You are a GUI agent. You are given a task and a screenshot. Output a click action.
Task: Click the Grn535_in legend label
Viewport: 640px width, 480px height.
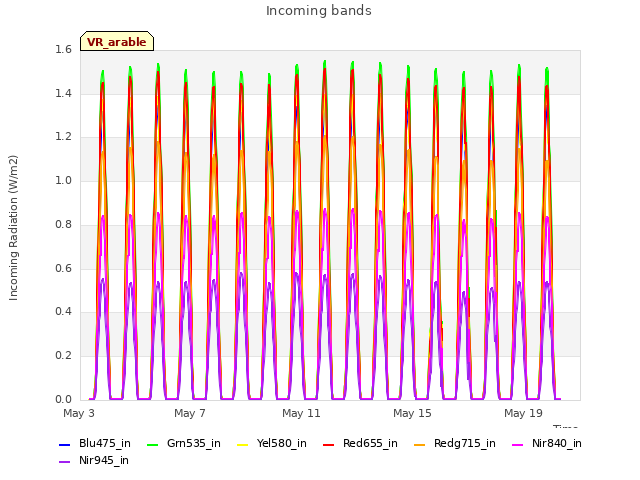(193, 443)
